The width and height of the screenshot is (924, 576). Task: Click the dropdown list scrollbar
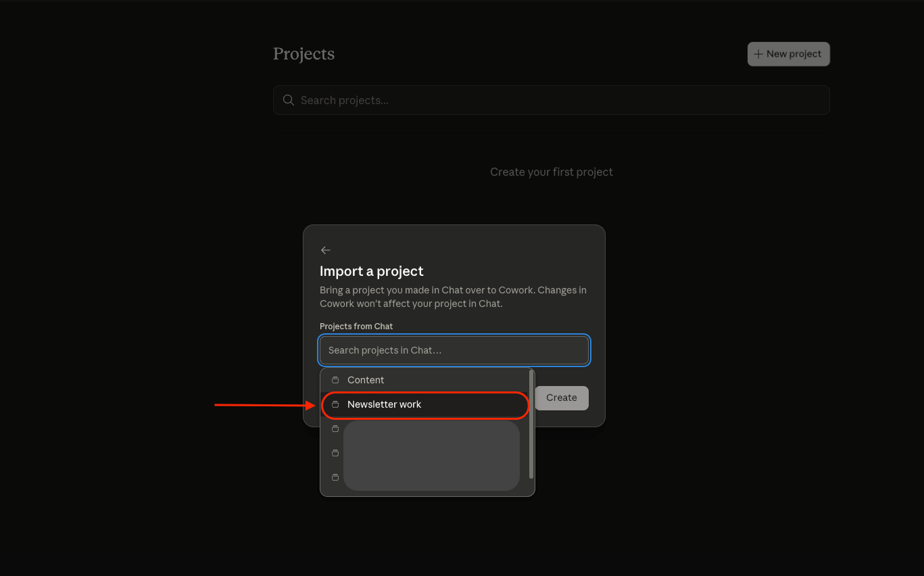pos(531,425)
